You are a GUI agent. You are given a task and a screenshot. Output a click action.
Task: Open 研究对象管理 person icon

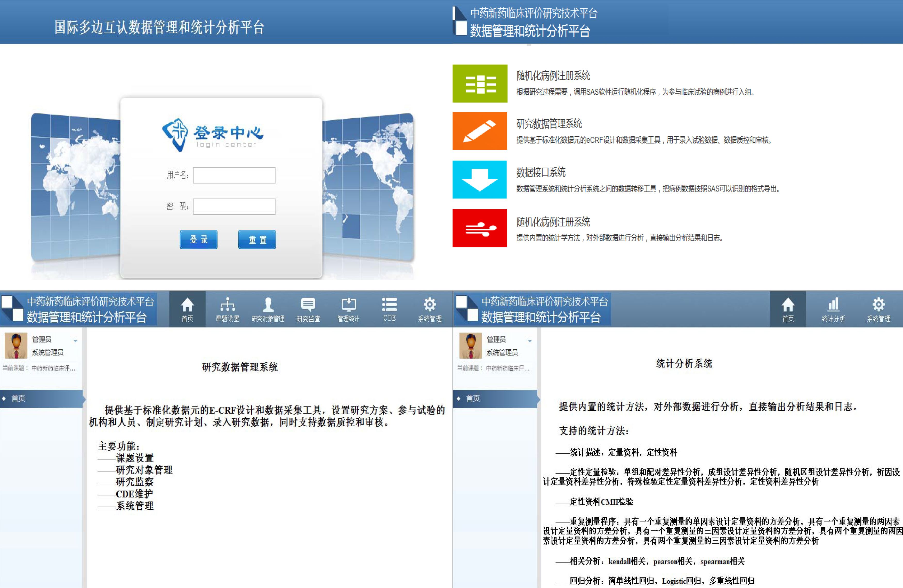pyautogui.click(x=268, y=309)
